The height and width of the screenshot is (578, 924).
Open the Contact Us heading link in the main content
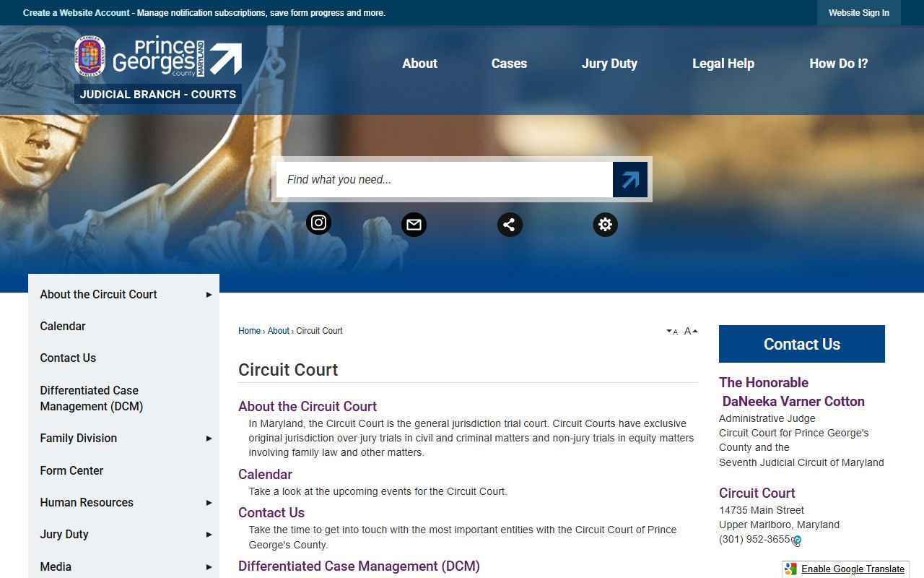point(271,513)
